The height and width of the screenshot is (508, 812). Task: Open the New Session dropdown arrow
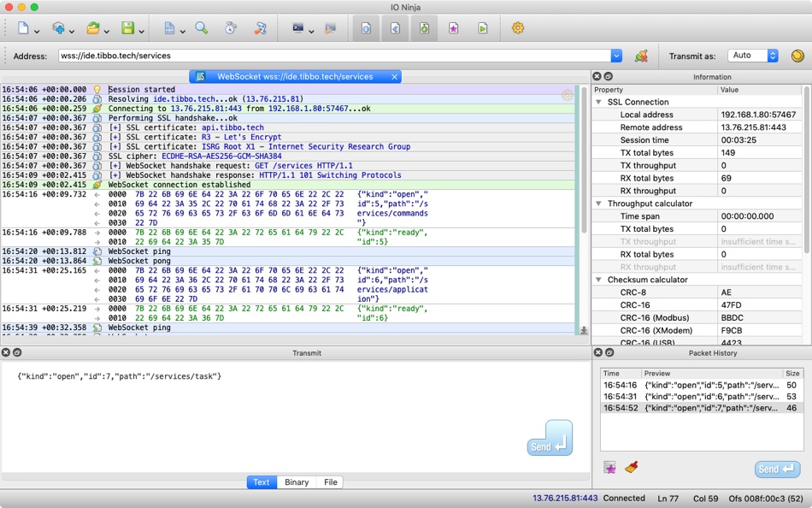pos(37,32)
